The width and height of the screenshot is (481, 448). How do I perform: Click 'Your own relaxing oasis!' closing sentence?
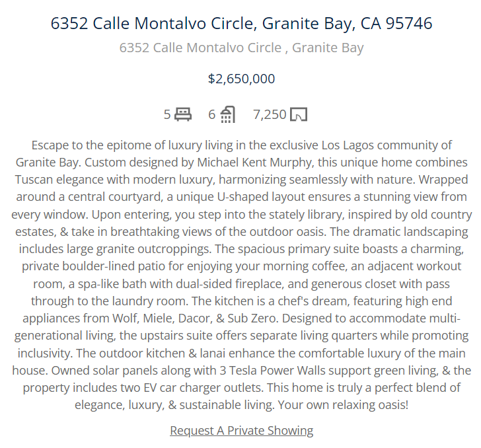[343, 405]
